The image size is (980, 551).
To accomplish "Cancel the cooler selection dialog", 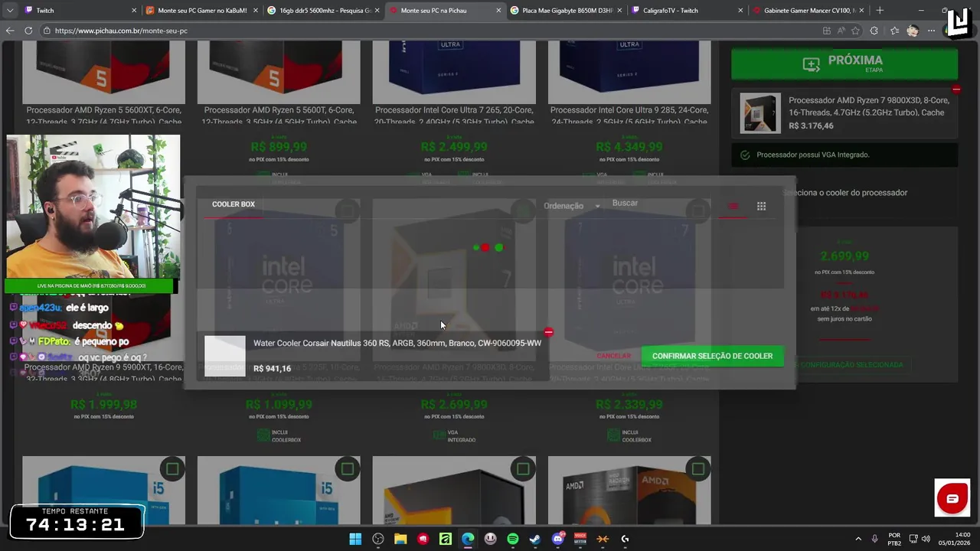I will point(613,356).
